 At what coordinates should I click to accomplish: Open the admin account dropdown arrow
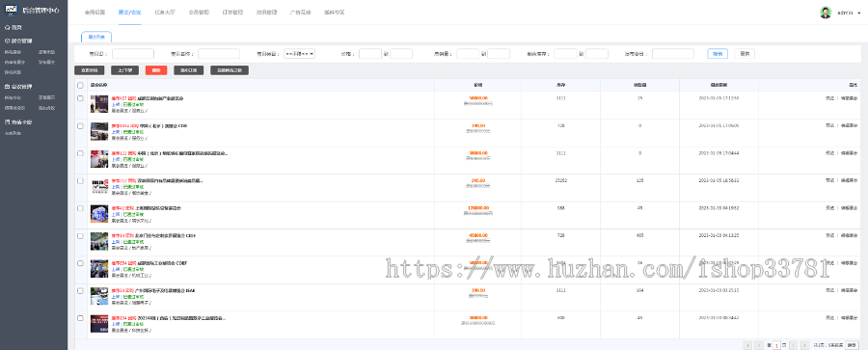(860, 13)
